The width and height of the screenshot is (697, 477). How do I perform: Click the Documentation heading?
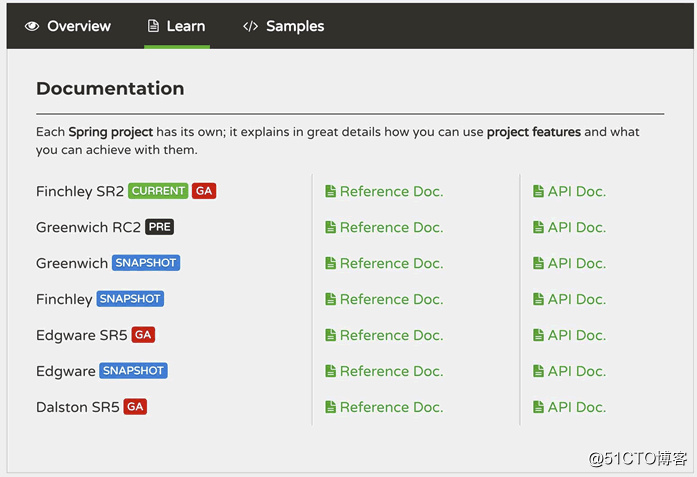coord(110,88)
